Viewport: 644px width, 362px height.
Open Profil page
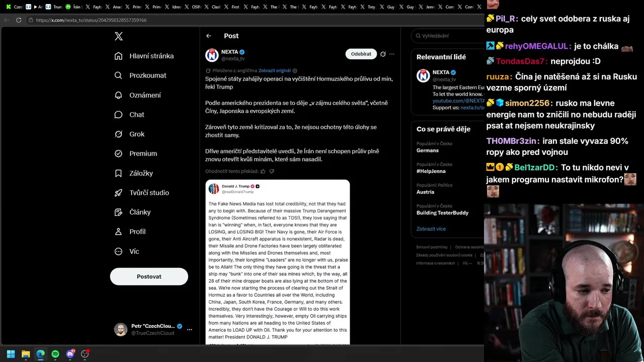coord(130,232)
